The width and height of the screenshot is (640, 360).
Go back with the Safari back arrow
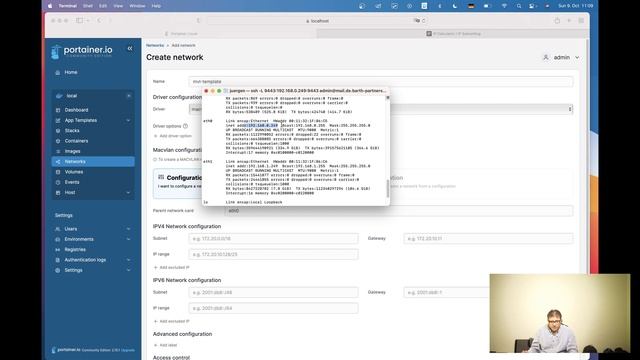click(x=99, y=20)
